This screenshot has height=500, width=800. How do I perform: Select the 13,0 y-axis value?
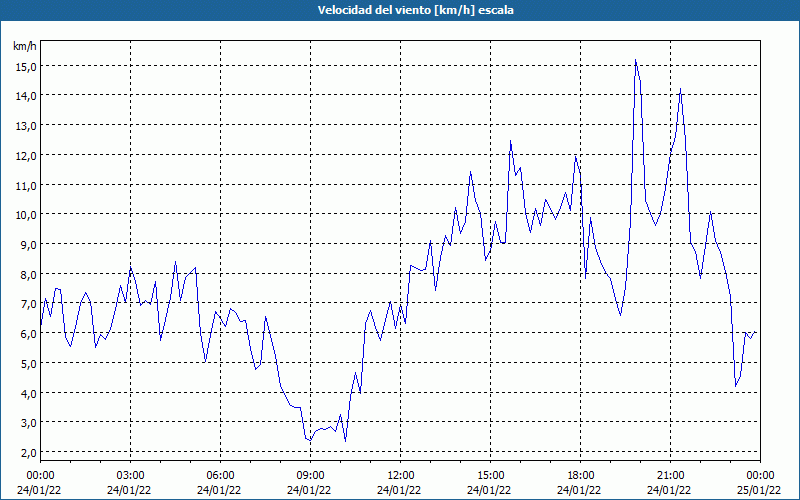(26, 126)
